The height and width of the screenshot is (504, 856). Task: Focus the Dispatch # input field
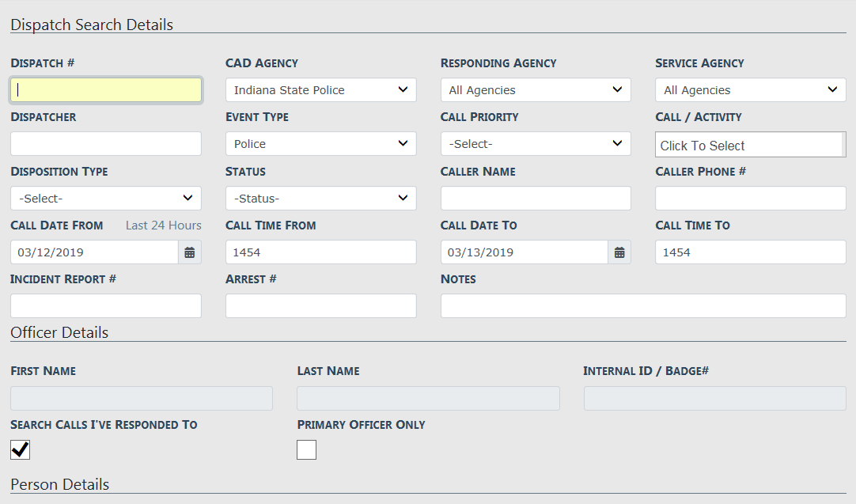tap(106, 90)
